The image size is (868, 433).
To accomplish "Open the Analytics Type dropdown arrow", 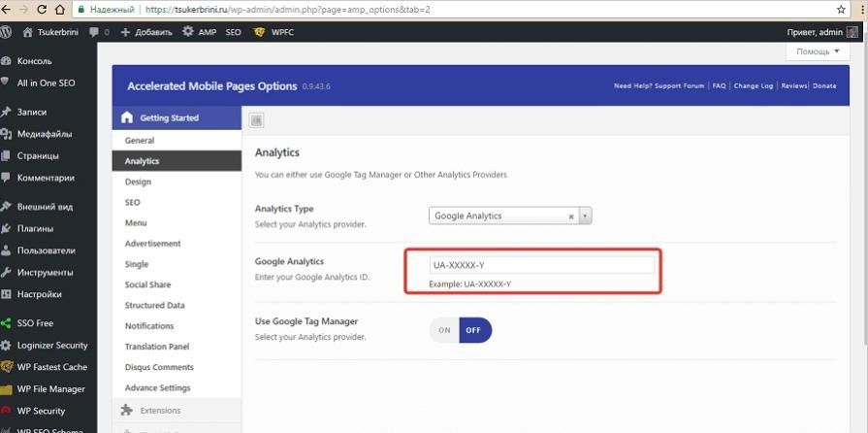I will [585, 216].
